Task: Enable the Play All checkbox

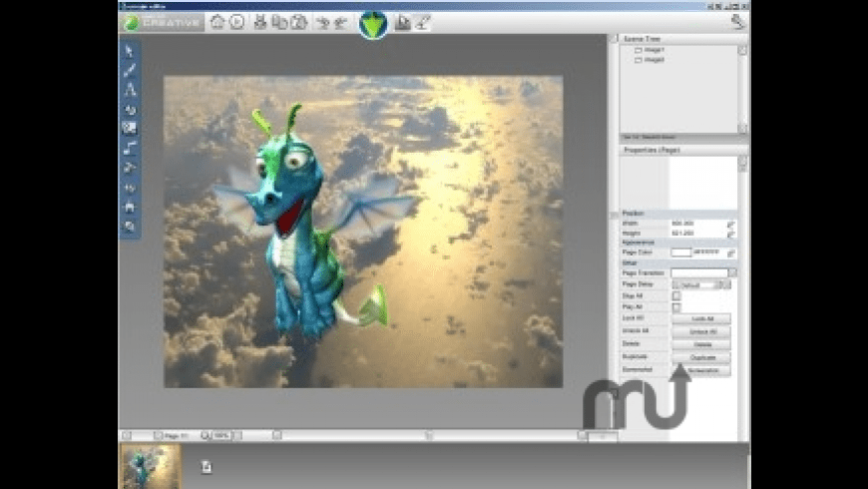Action: 676,307
